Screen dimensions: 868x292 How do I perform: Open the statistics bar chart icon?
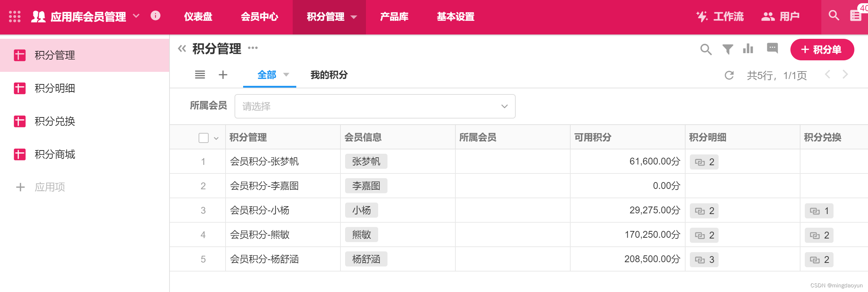748,48
